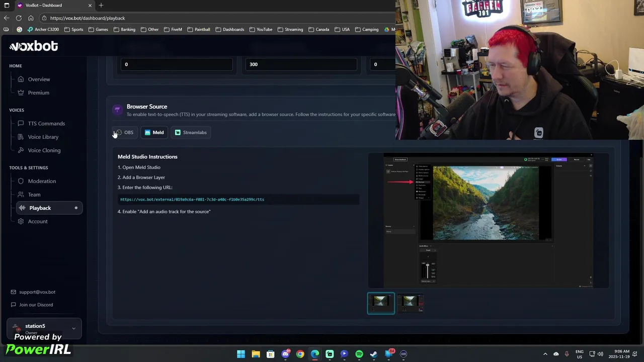Open the clock and date flyout
This screenshot has width=644, height=362.
[x=619, y=354]
